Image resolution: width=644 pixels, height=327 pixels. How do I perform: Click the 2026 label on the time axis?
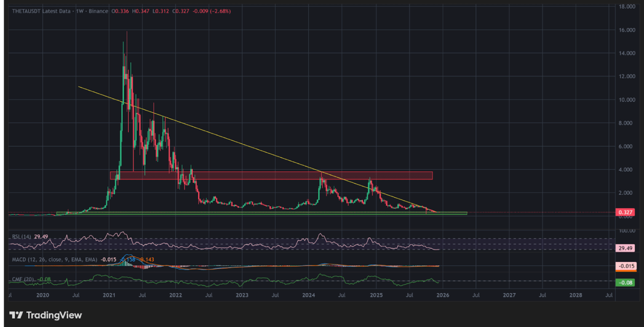[x=443, y=296]
